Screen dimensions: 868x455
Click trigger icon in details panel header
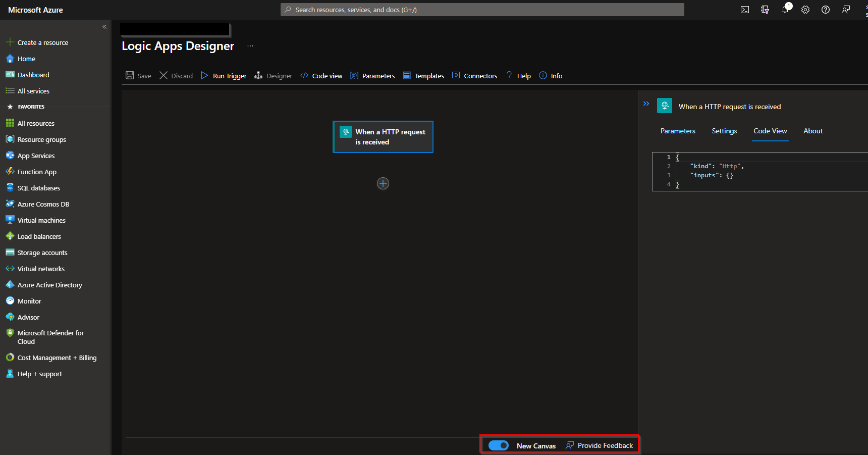[x=665, y=106]
